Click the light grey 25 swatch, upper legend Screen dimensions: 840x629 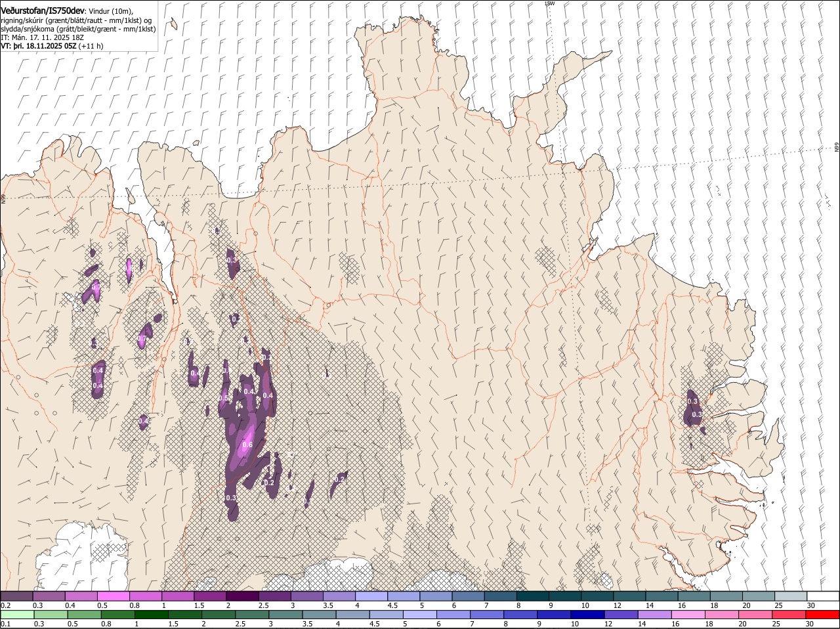coord(791,596)
